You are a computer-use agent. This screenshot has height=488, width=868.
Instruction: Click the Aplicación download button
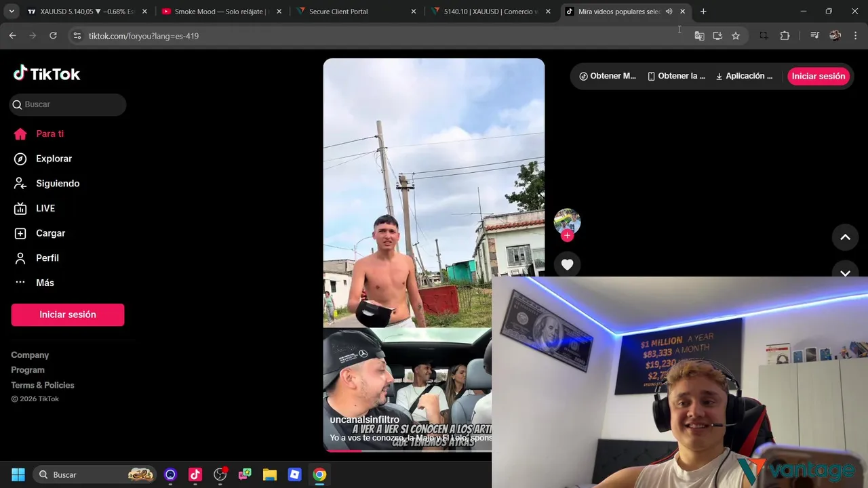745,76
